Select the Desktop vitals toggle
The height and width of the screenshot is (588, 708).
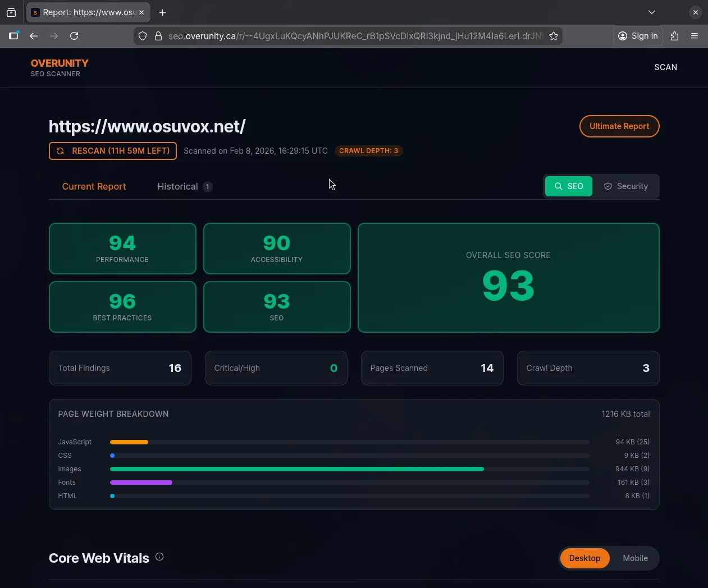coord(584,558)
